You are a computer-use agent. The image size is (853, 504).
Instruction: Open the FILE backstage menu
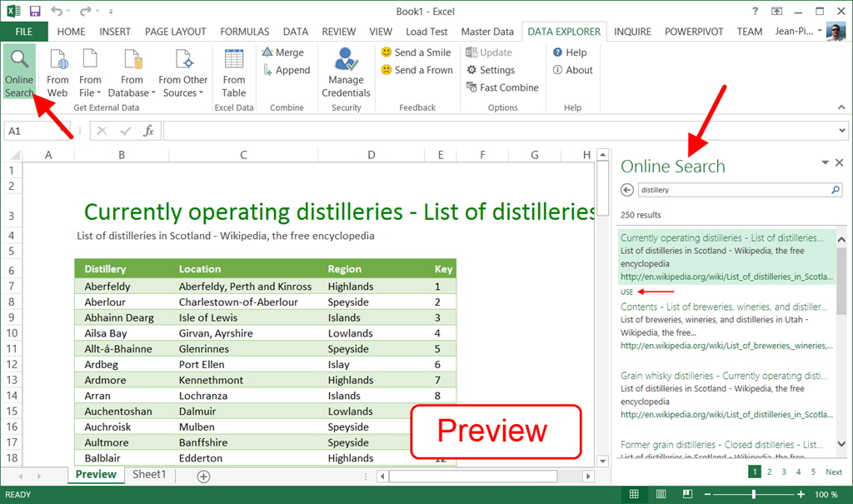[24, 32]
